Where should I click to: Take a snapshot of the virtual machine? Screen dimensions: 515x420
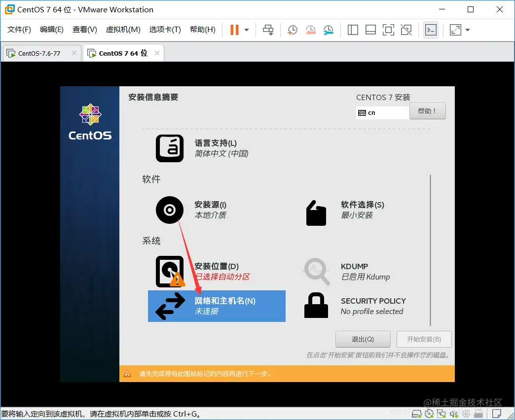[x=293, y=30]
